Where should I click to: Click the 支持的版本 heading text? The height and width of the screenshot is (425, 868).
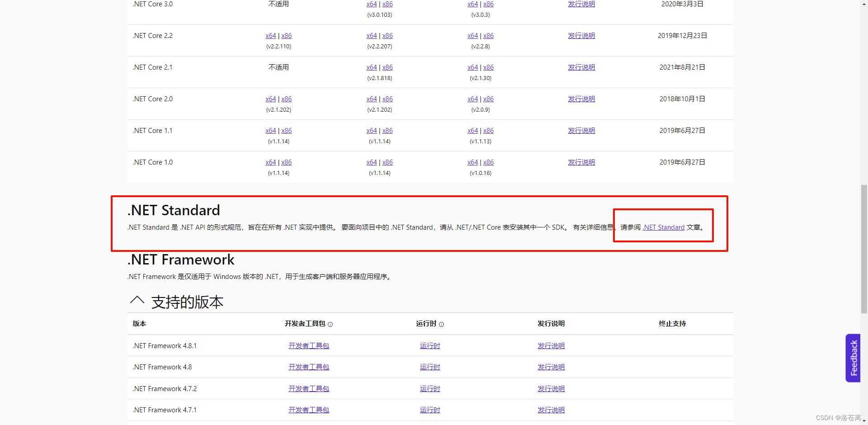click(x=187, y=302)
